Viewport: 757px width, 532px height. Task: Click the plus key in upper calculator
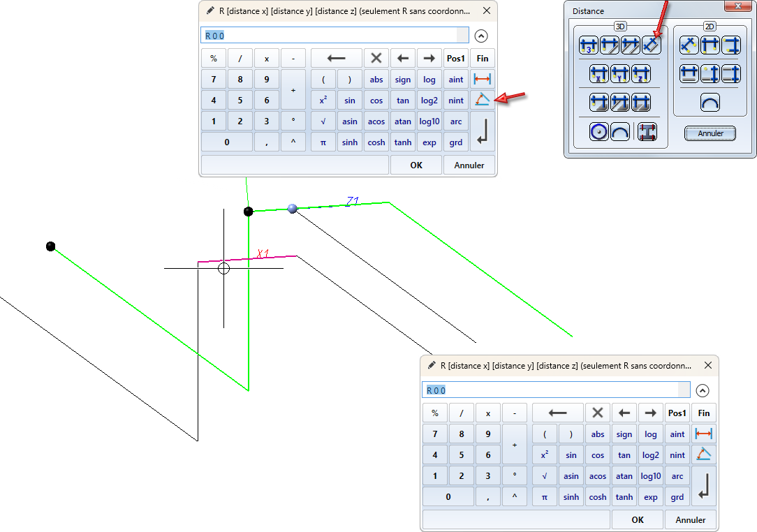point(293,90)
